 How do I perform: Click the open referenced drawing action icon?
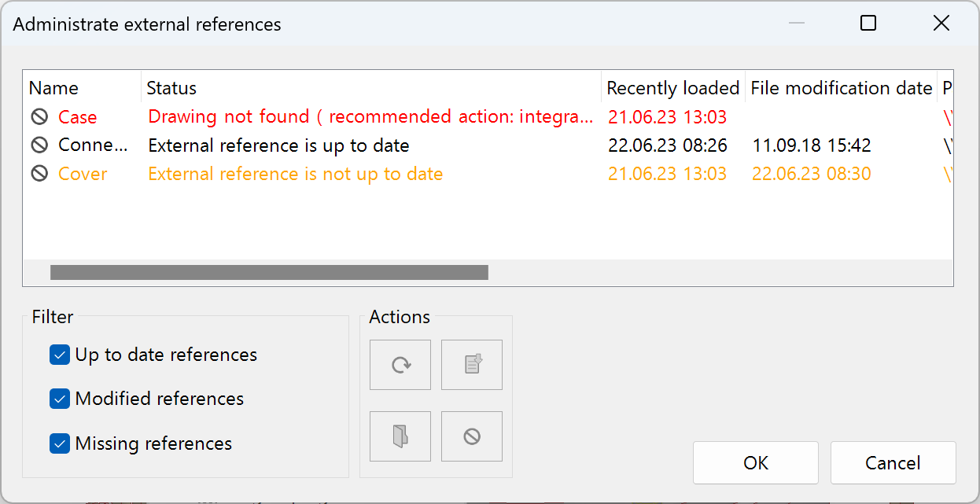click(x=400, y=436)
